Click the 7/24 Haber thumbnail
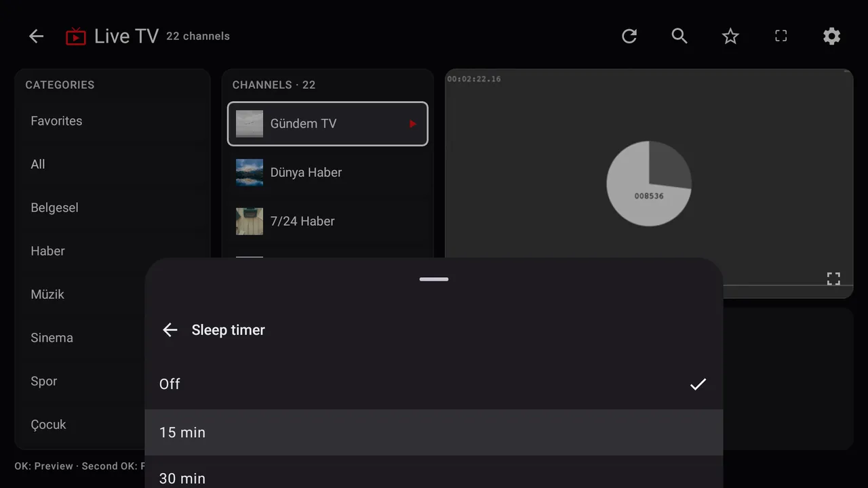868x488 pixels. click(250, 222)
